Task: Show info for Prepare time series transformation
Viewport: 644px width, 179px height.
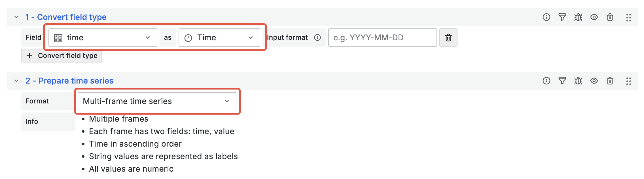Action: pyautogui.click(x=546, y=81)
